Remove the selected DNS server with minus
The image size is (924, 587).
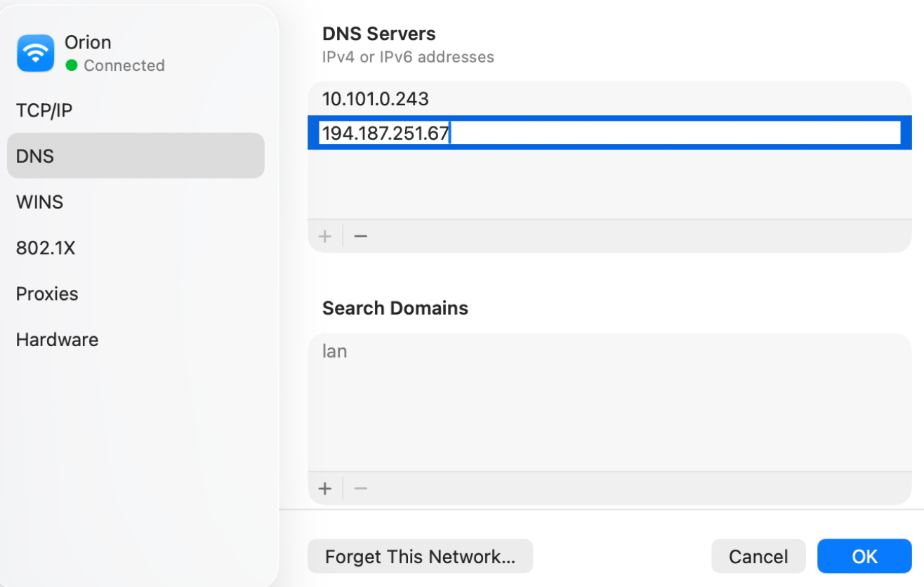pos(361,236)
